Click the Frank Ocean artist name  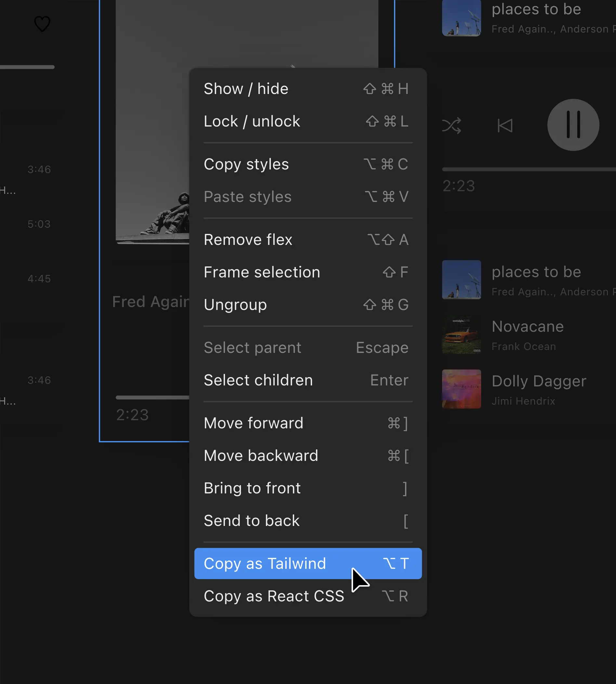coord(524,346)
